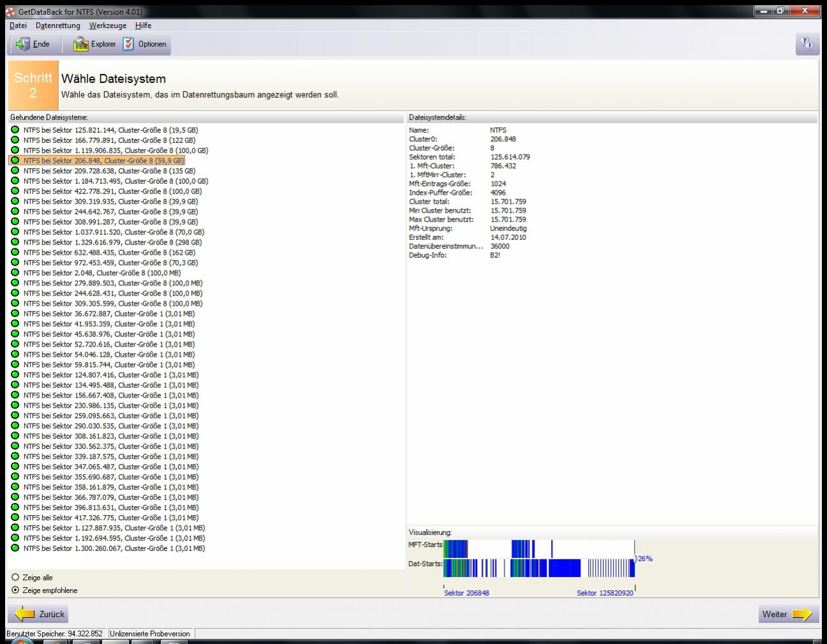The image size is (827, 644).
Task: Click green icon for sector 1.119.906.835 entry
Action: [15, 150]
